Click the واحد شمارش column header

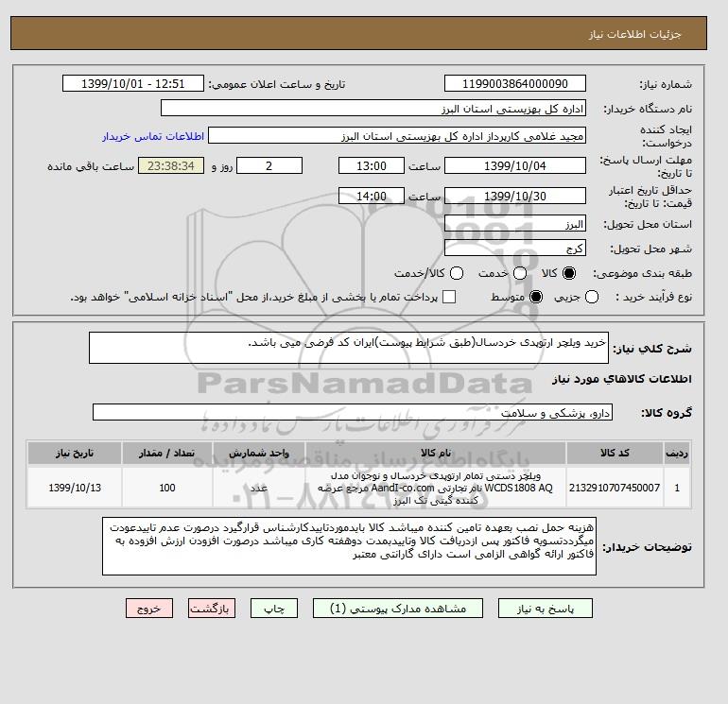pyautogui.click(x=259, y=453)
